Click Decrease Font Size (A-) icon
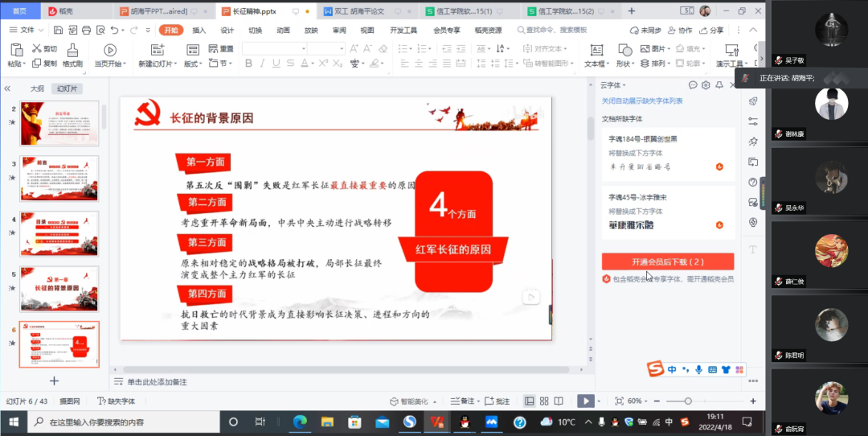 coord(368,49)
